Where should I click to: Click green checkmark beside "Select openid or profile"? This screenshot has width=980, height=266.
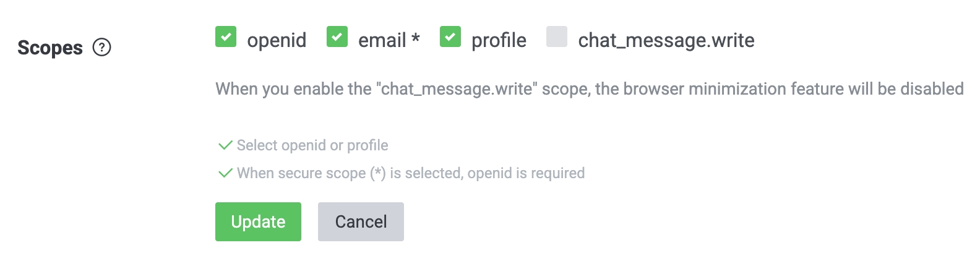click(x=225, y=145)
